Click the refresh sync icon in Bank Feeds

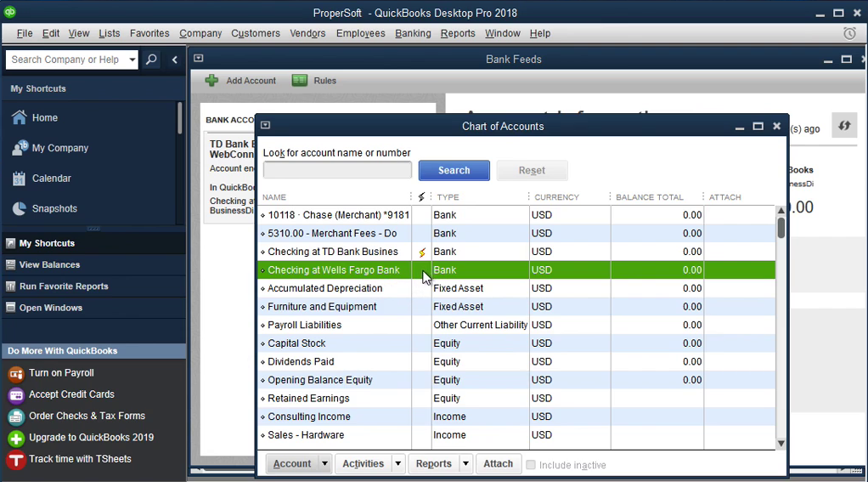(x=844, y=126)
